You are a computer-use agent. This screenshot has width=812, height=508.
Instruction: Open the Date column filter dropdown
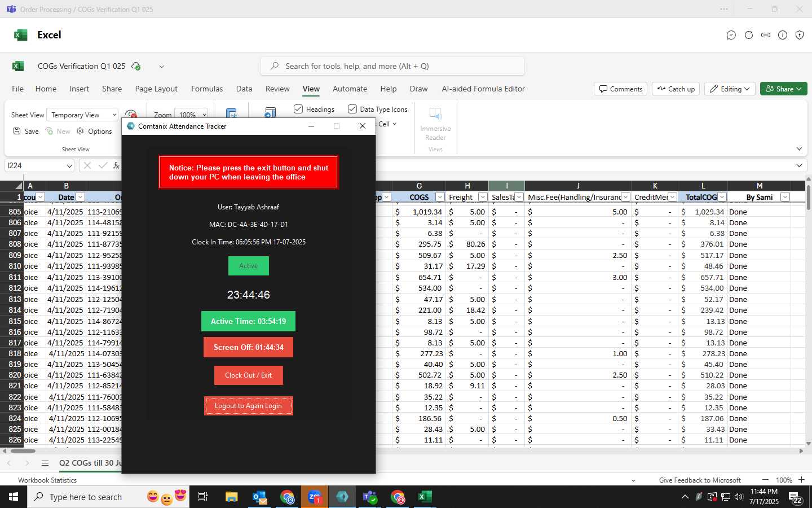80,197
